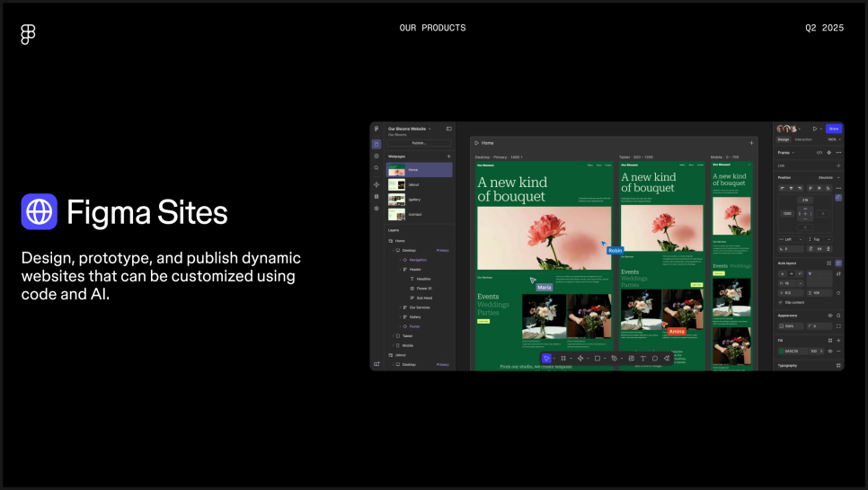
Task: Add a link with the plus icon
Action: pyautogui.click(x=838, y=165)
